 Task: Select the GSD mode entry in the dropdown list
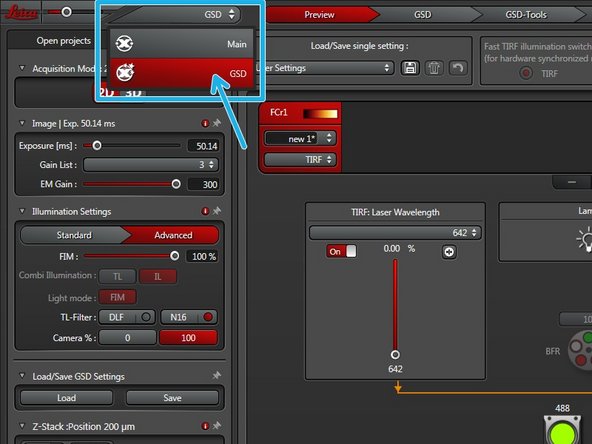(181, 73)
